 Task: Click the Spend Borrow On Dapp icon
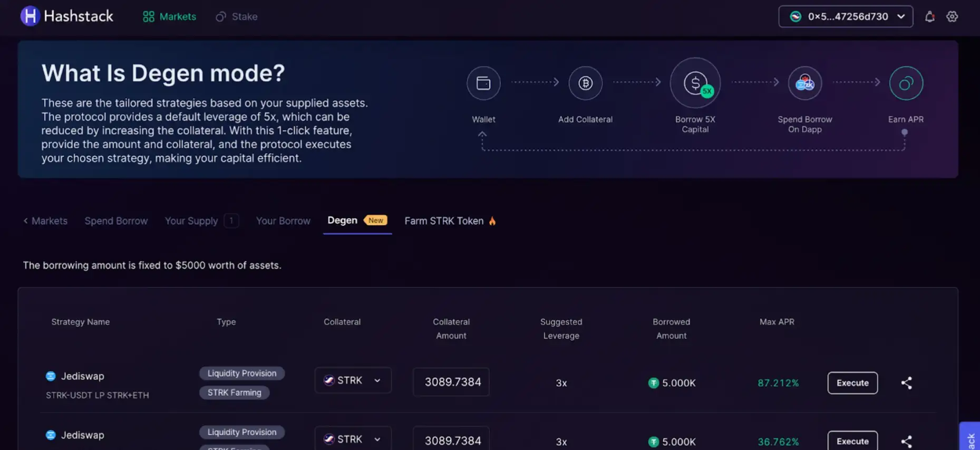804,83
